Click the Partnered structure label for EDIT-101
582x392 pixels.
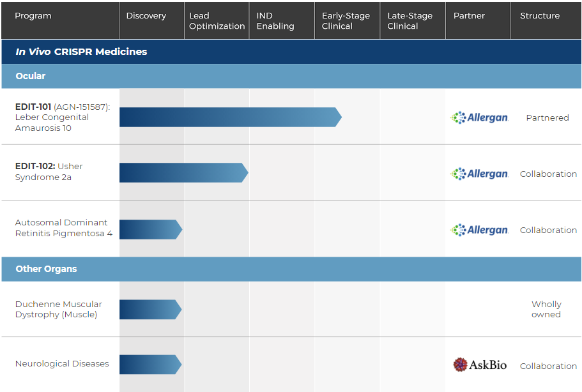548,117
